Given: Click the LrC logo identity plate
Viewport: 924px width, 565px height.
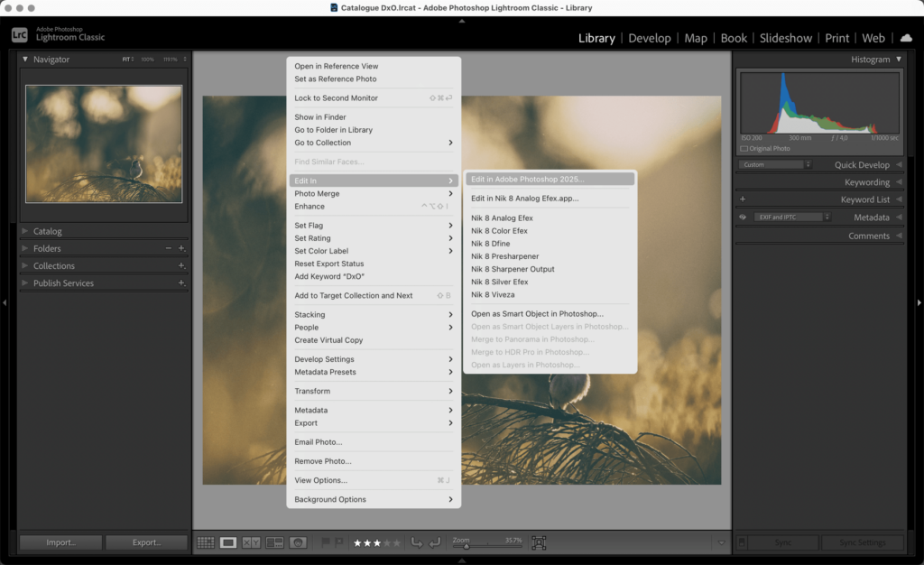Looking at the screenshot, I should [x=20, y=35].
